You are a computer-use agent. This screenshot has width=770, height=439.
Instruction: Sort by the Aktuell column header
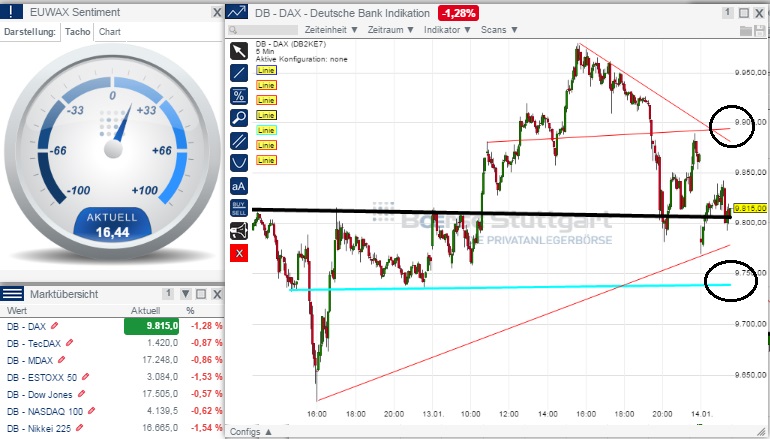145,310
